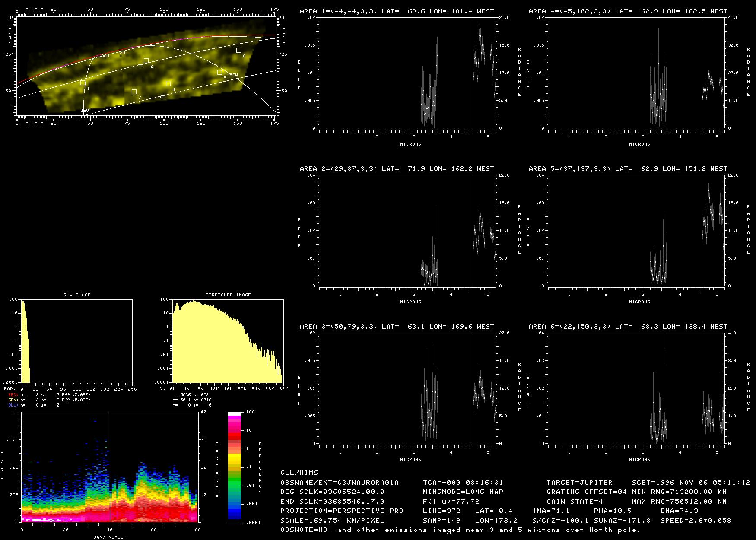The image size is (756, 540).
Task: Click the AREA 3 spectrum plot
Action: click(x=408, y=388)
